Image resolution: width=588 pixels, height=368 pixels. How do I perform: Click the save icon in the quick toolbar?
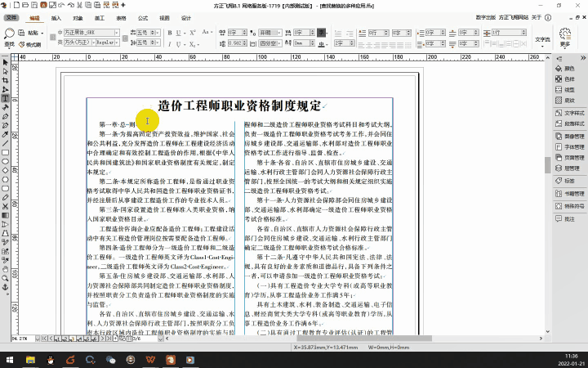point(34,5)
